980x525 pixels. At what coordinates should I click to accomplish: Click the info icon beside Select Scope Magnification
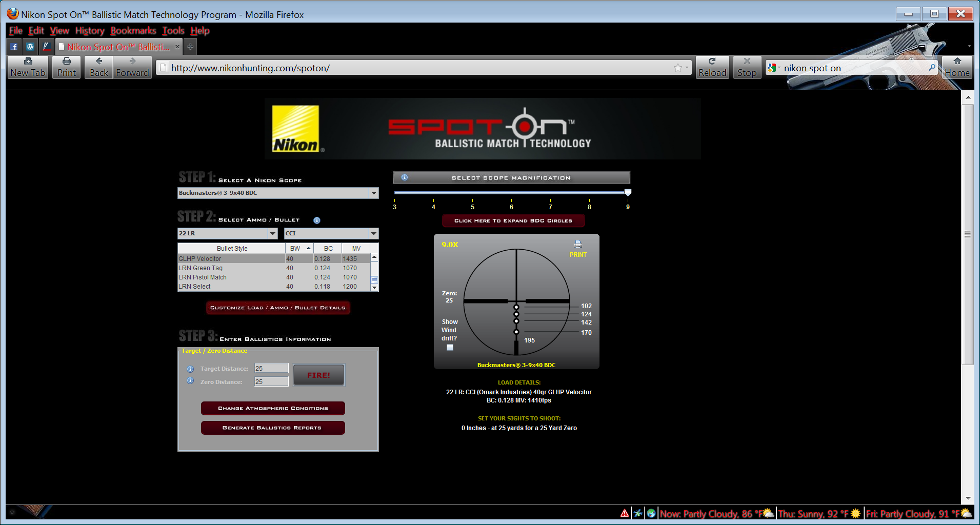pos(404,177)
